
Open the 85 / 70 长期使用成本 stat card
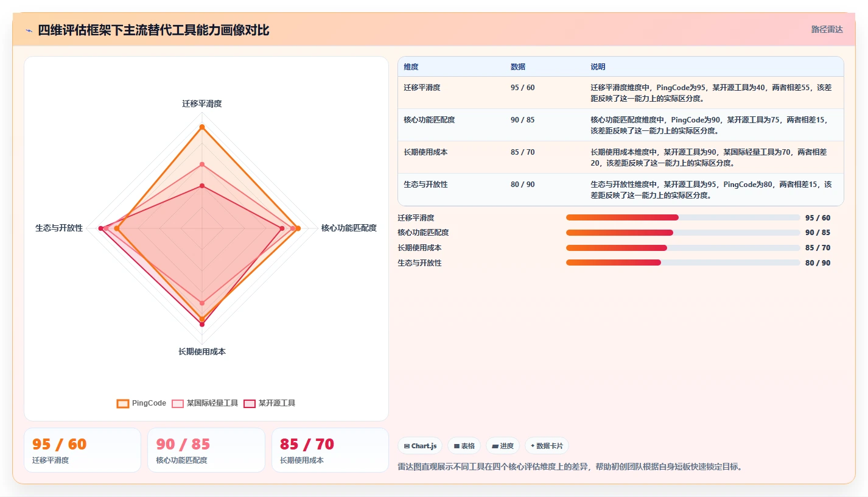pos(330,450)
